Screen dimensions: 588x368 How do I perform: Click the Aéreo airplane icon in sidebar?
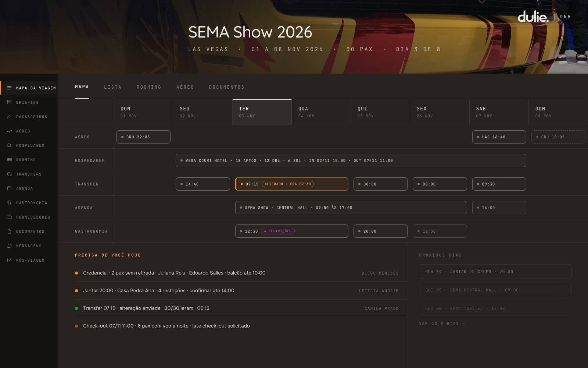tap(9, 131)
